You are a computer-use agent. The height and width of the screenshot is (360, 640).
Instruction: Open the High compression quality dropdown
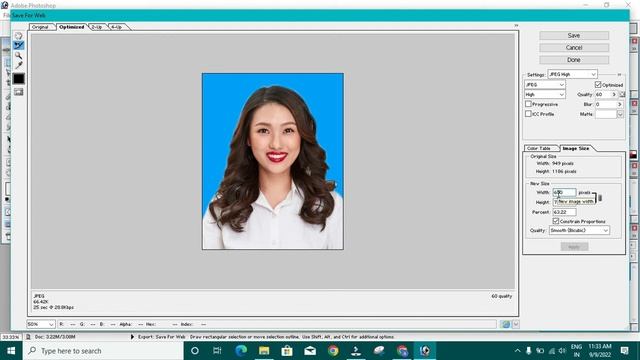544,94
